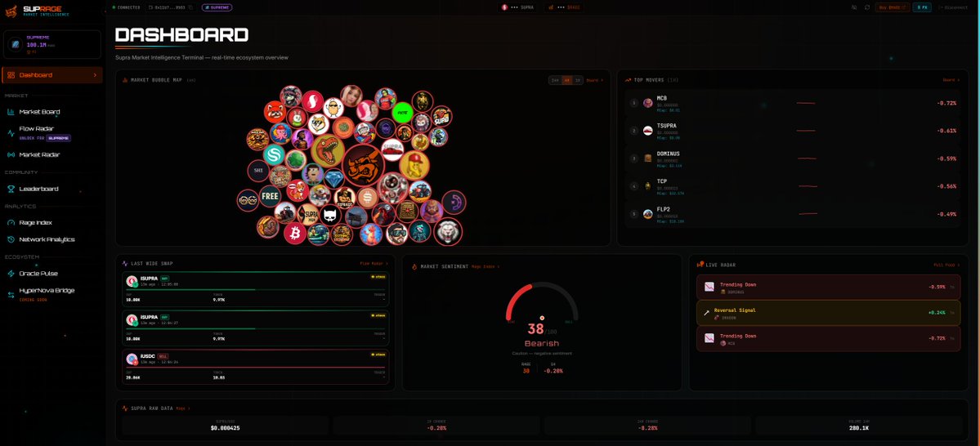Click the FX button in top bar
The height and width of the screenshot is (446, 980).
(922, 7)
